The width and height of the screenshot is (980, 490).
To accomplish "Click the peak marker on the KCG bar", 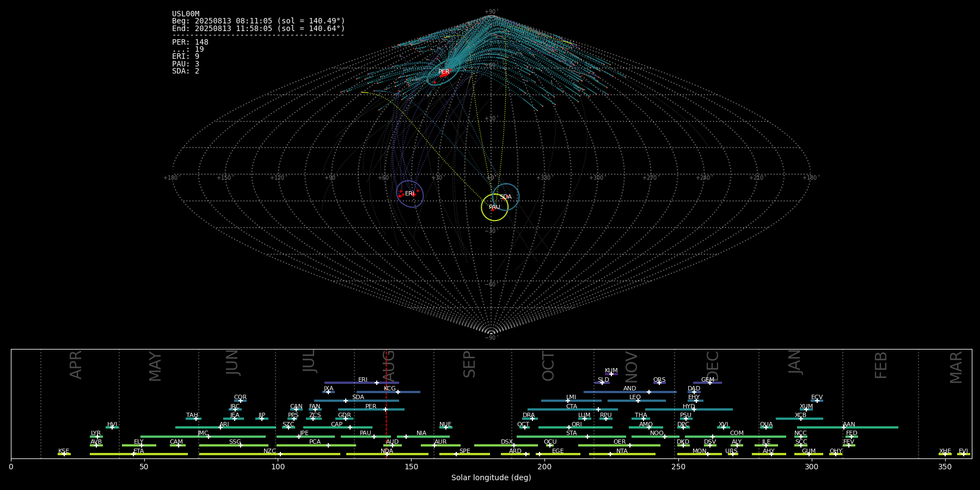I will 397,391.
